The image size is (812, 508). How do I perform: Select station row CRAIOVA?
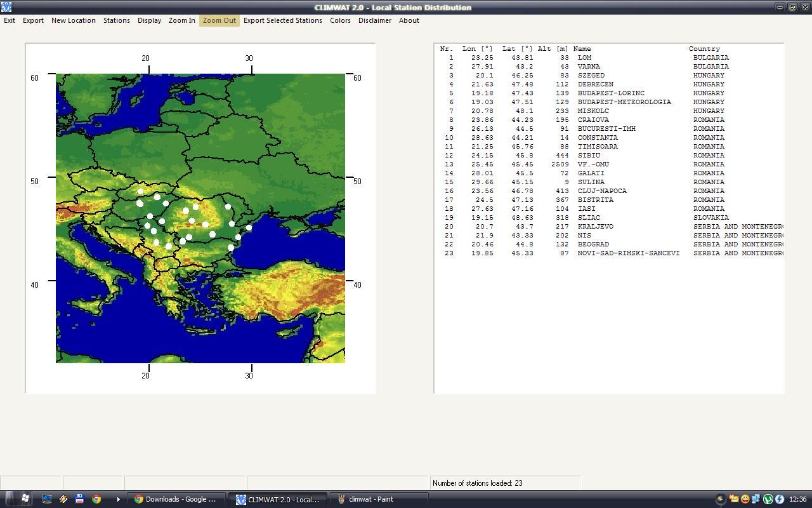pyautogui.click(x=609, y=119)
